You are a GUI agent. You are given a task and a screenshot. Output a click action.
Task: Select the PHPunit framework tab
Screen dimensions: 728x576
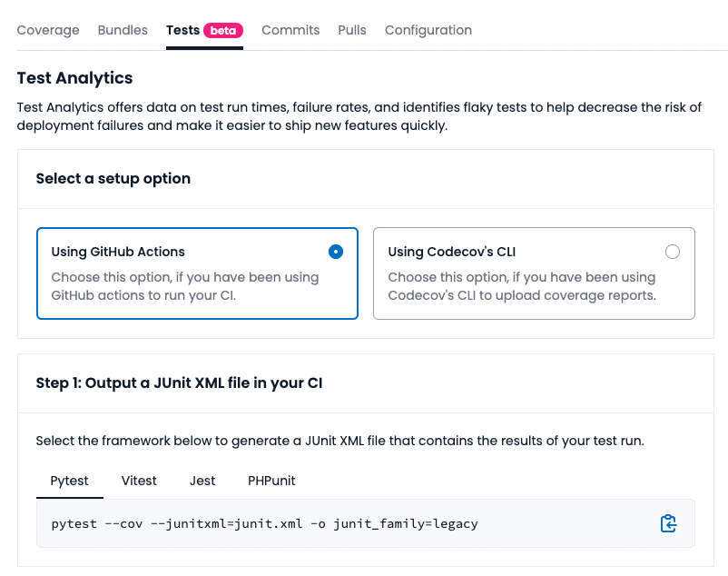click(271, 481)
